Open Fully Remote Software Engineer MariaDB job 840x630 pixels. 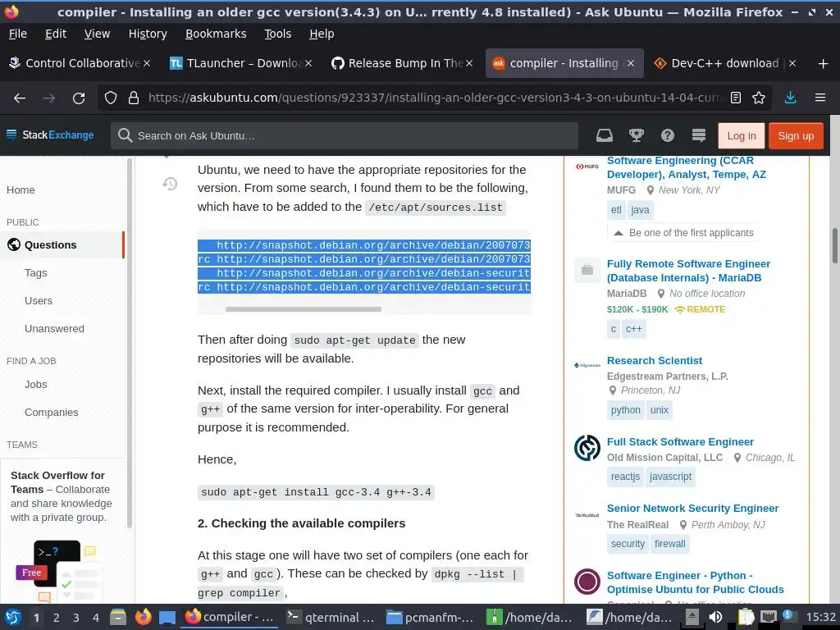coord(688,271)
